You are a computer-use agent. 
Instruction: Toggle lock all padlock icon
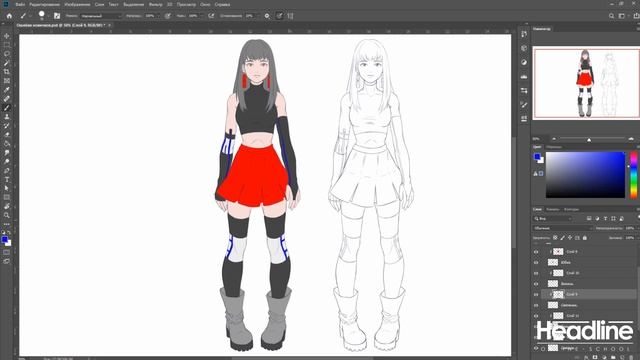pos(584,238)
